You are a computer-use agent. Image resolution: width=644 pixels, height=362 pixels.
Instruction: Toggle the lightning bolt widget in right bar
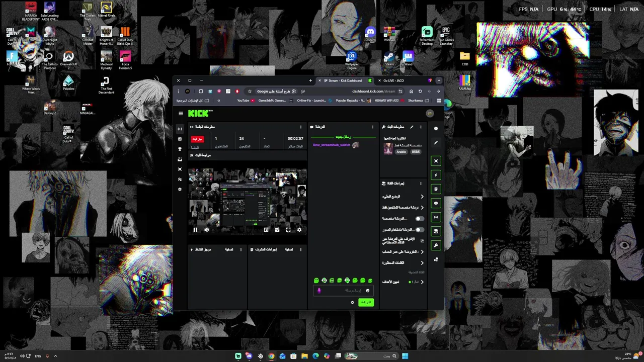pyautogui.click(x=436, y=175)
